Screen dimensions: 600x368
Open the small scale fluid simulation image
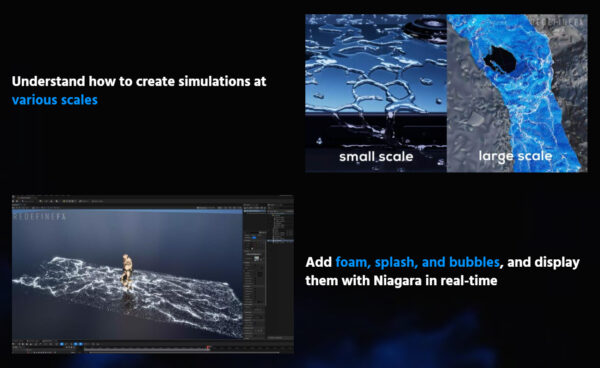pyautogui.click(x=376, y=93)
